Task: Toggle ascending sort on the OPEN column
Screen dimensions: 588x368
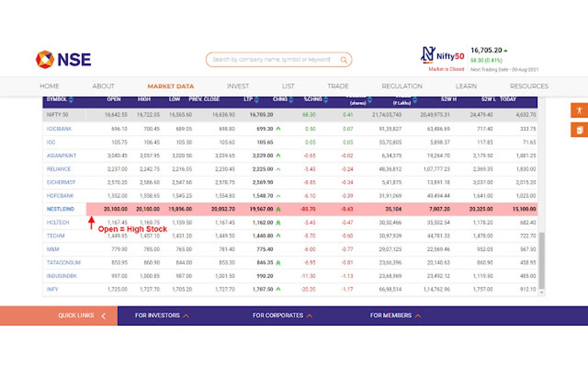Action: [x=114, y=99]
